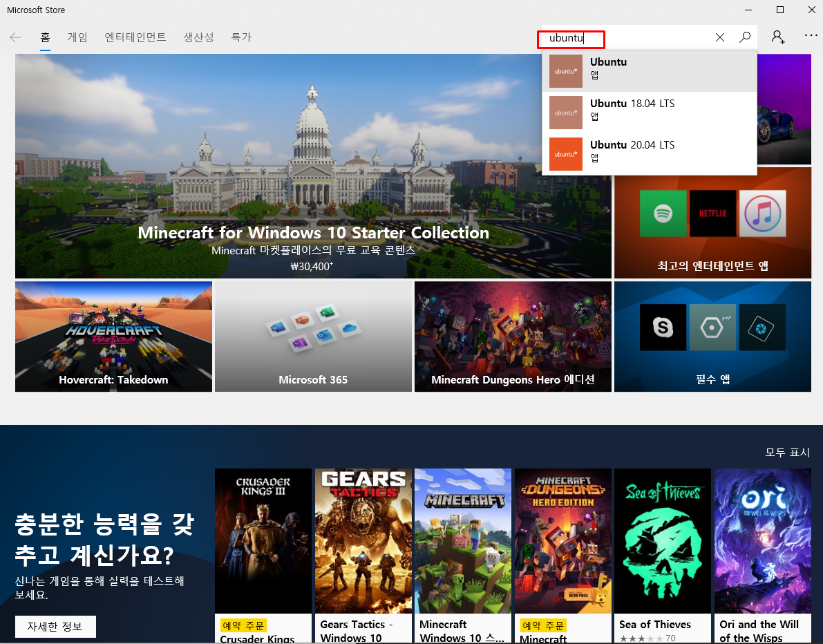Click the back arrow icon
This screenshot has width=823, height=644.
point(15,37)
